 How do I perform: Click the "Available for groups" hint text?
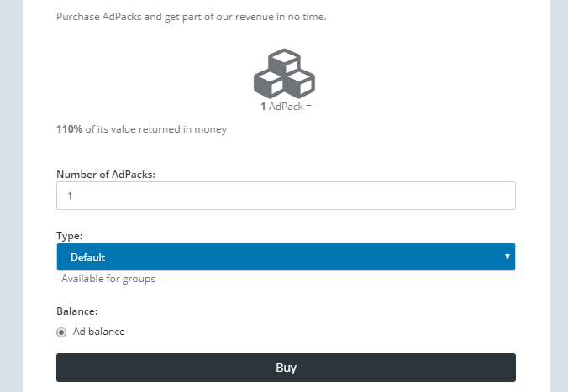[108, 279]
